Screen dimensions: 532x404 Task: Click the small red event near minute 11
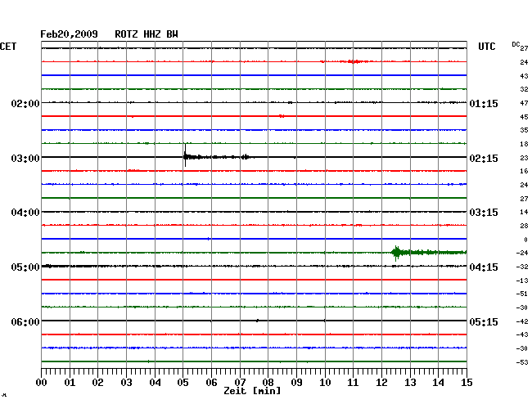[x=354, y=61]
